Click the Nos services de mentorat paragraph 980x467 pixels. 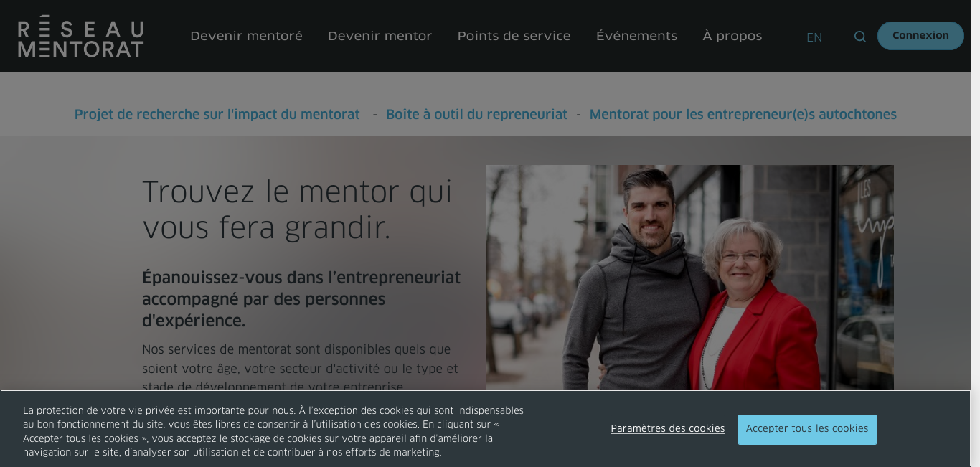click(x=300, y=368)
